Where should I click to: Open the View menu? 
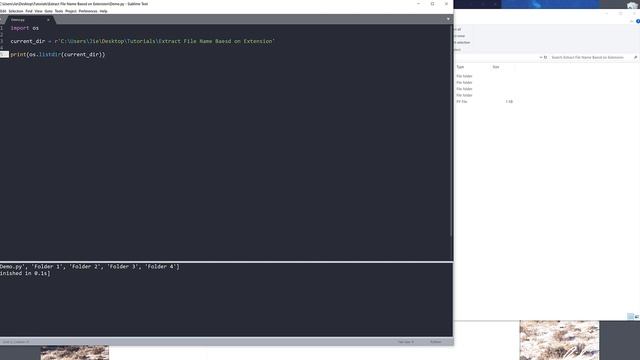pyautogui.click(x=38, y=11)
